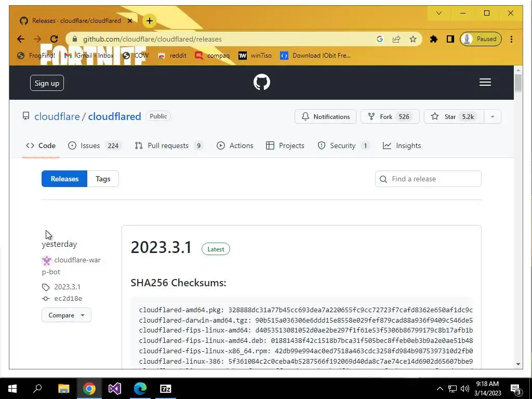Open File Explorer from the taskbar
The height and width of the screenshot is (399, 532).
pyautogui.click(x=63, y=389)
